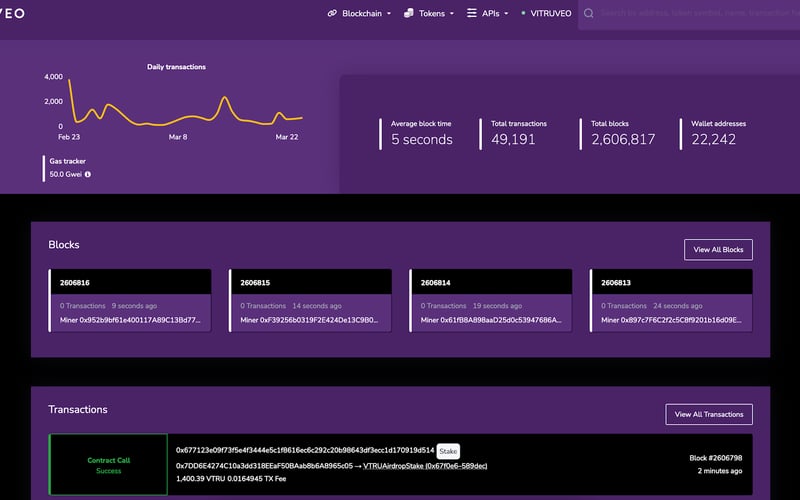Click the Transactions section heading
The height and width of the screenshot is (500, 800).
click(78, 410)
